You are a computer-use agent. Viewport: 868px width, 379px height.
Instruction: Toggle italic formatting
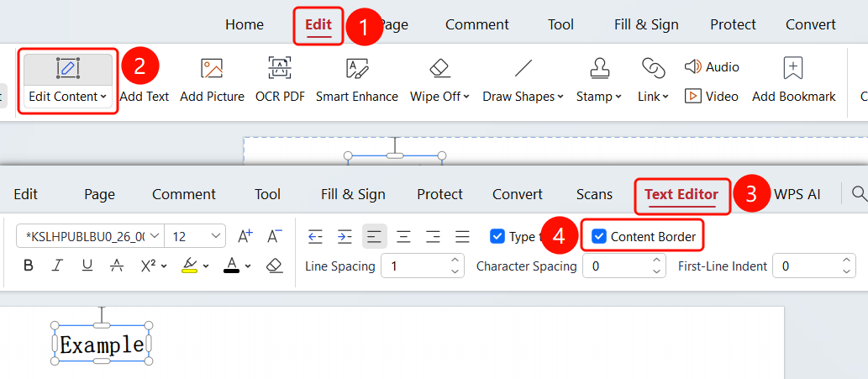(57, 266)
